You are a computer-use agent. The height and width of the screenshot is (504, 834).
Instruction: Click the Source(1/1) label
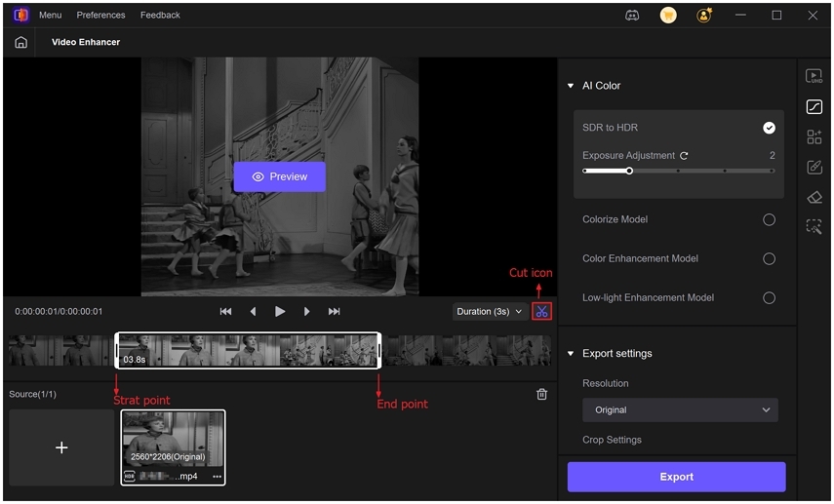tap(32, 394)
